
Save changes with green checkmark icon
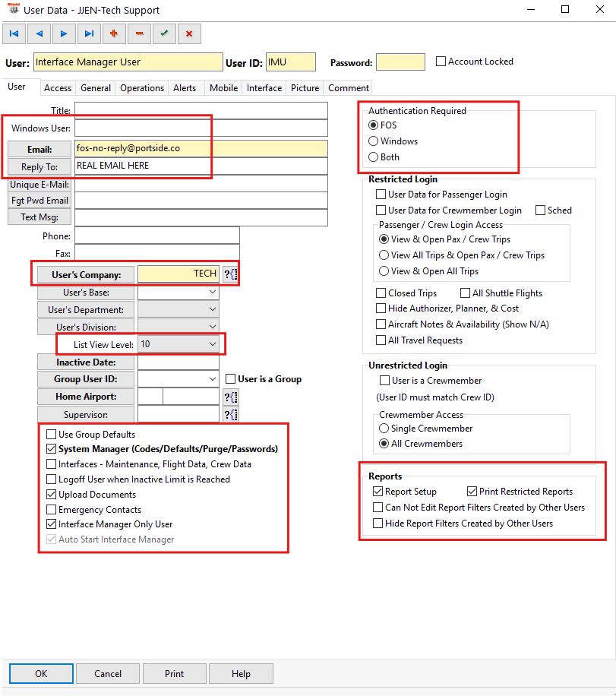(163, 33)
